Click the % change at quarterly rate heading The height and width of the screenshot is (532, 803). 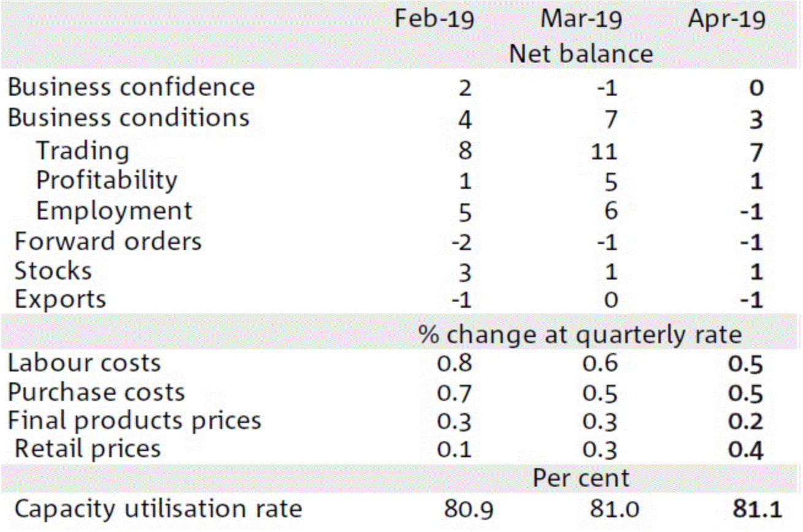580,335
